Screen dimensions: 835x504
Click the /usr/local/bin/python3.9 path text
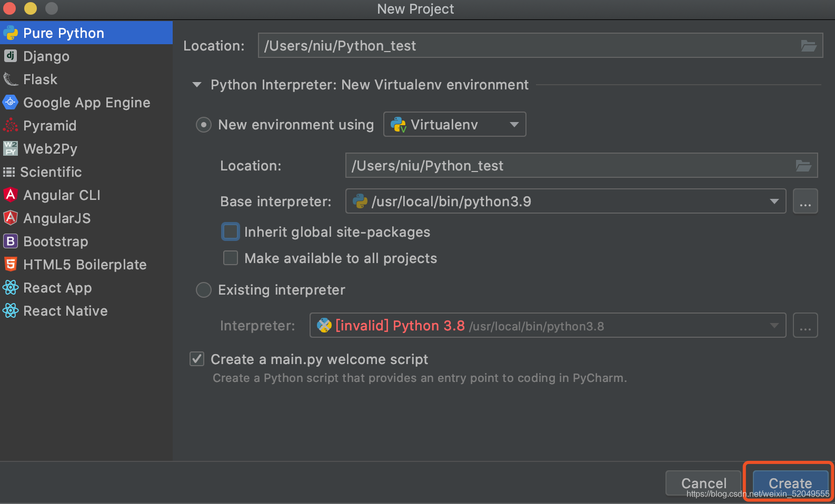point(451,201)
